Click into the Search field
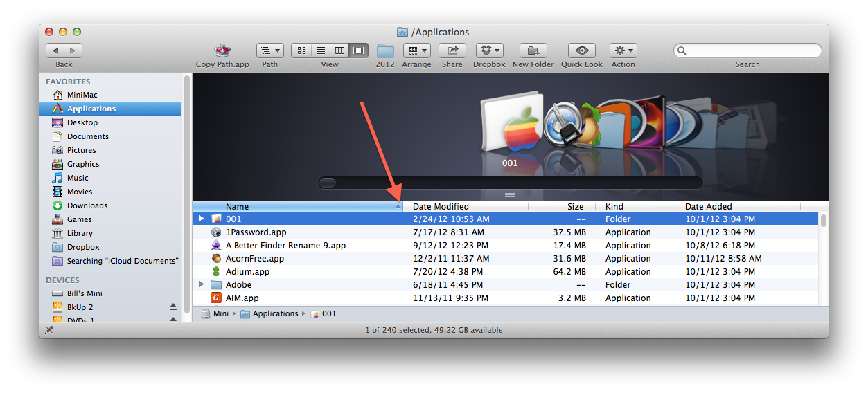Screen dimensions: 868x393 (747, 51)
